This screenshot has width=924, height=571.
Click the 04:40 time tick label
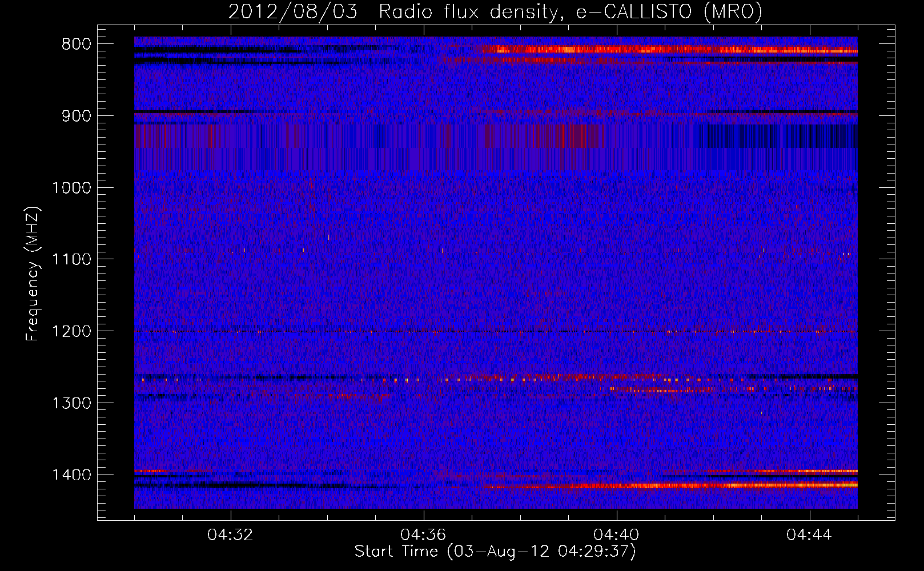(617, 535)
